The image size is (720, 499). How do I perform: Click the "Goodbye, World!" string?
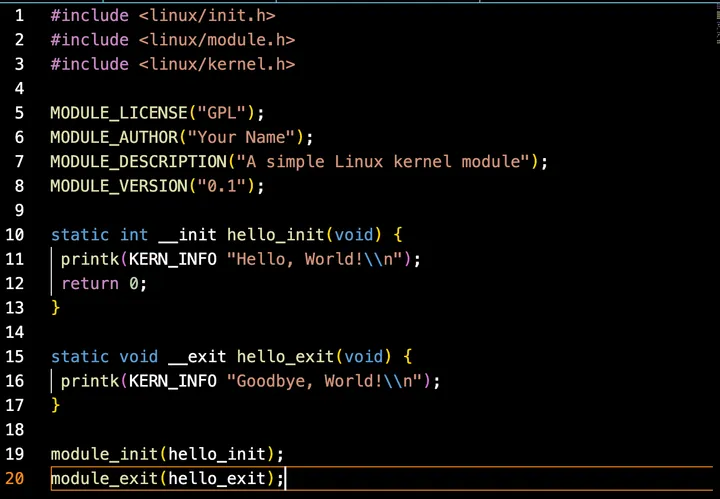tap(328, 381)
